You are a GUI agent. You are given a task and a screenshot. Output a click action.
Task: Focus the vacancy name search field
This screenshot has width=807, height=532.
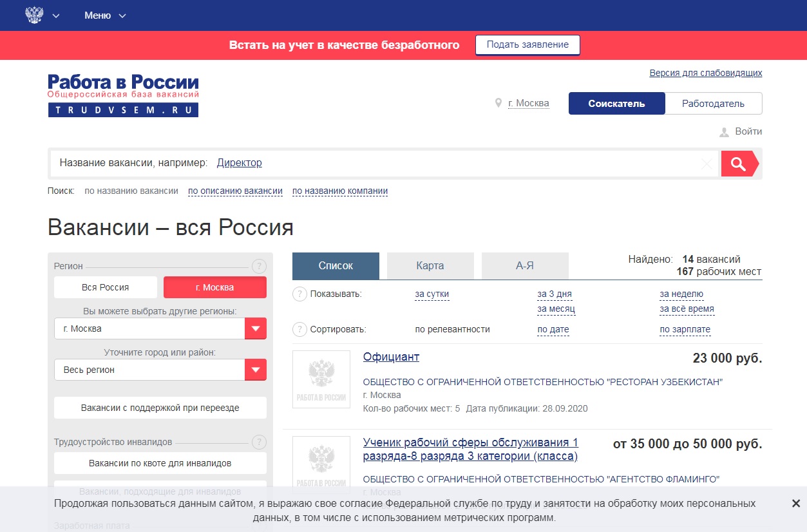coord(384,164)
